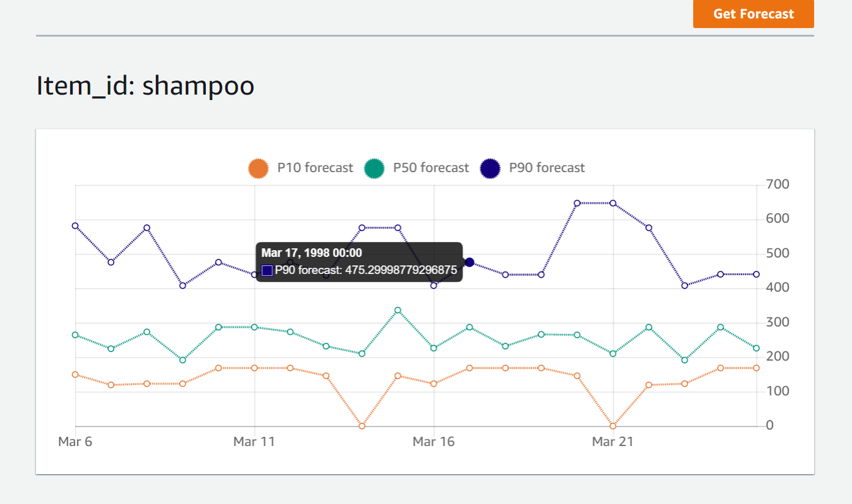Click the Item_id: shampoo heading
852x504 pixels.
coord(145,85)
